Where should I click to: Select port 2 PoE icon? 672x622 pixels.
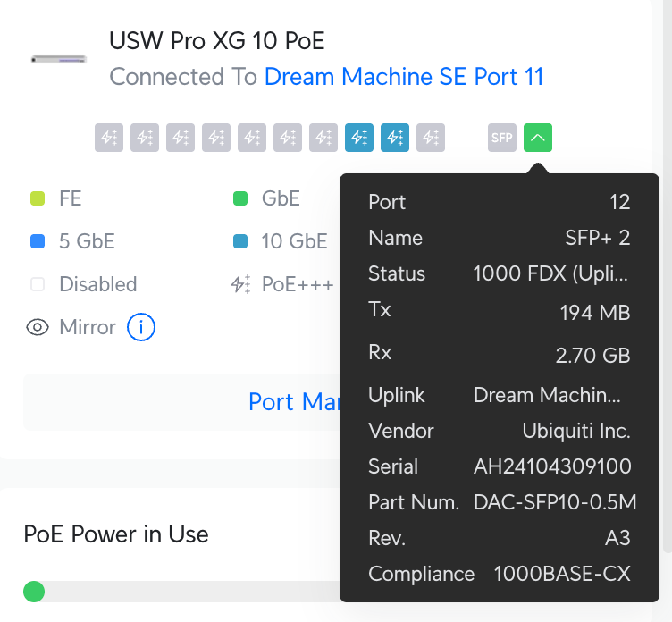pos(145,138)
